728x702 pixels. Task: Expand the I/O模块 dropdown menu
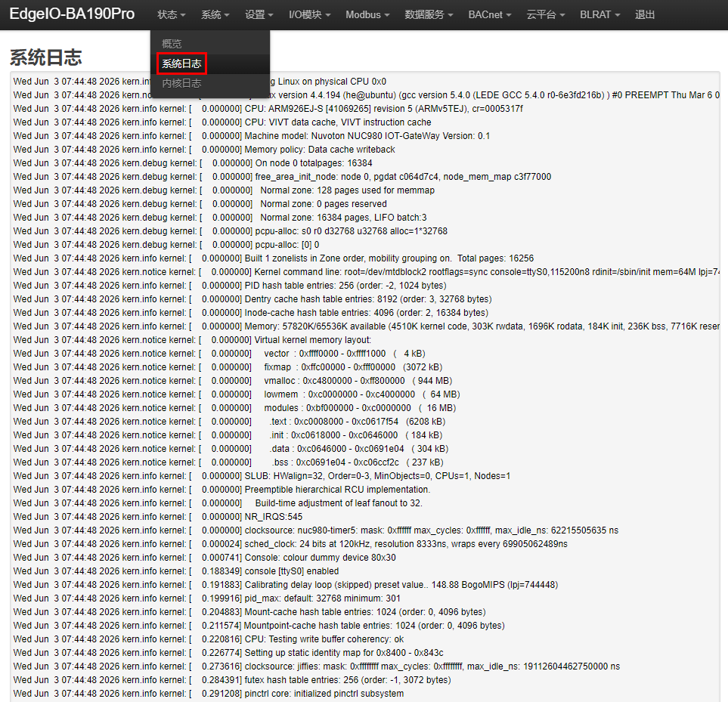[310, 15]
